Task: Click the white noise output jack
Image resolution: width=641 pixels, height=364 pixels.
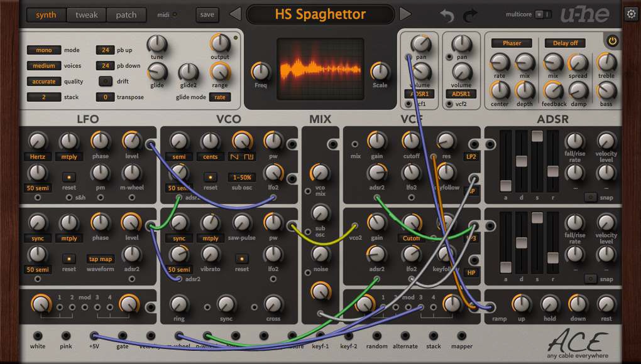Action: 38,336
